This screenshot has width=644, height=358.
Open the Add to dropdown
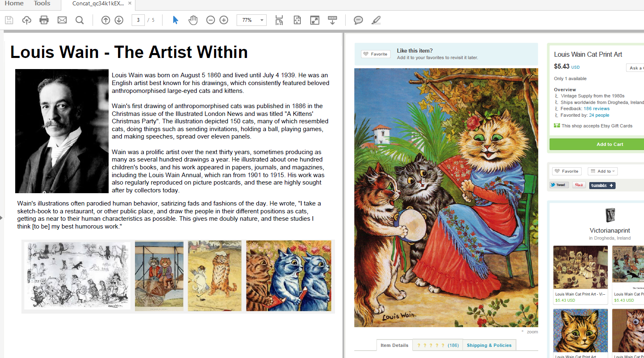[602, 171]
